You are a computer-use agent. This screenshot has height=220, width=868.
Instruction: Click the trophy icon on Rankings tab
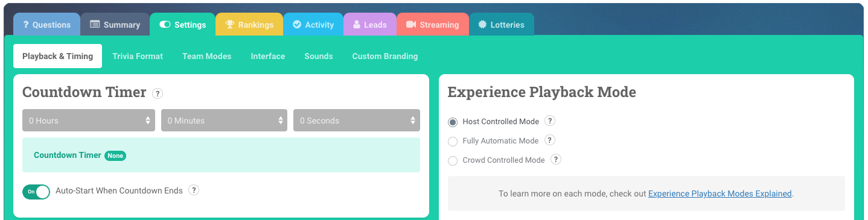[x=230, y=25]
